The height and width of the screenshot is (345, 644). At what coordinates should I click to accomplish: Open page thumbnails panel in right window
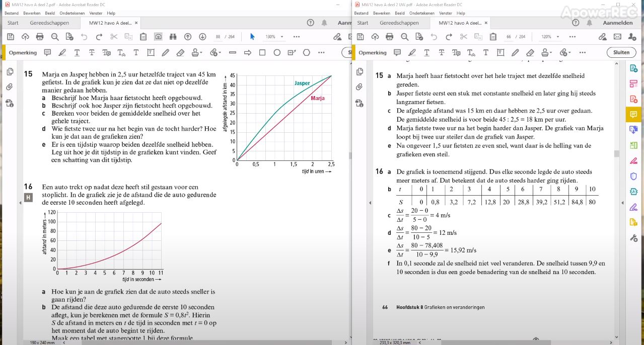click(x=360, y=71)
